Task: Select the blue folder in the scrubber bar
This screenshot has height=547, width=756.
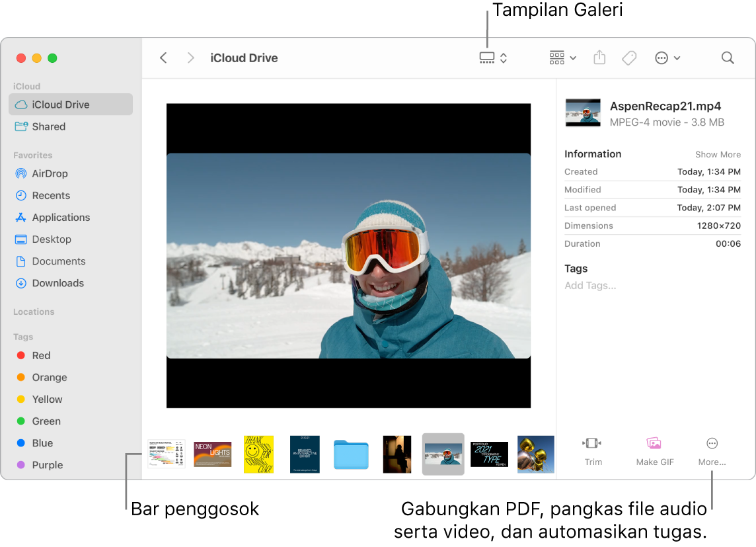Action: 351,454
